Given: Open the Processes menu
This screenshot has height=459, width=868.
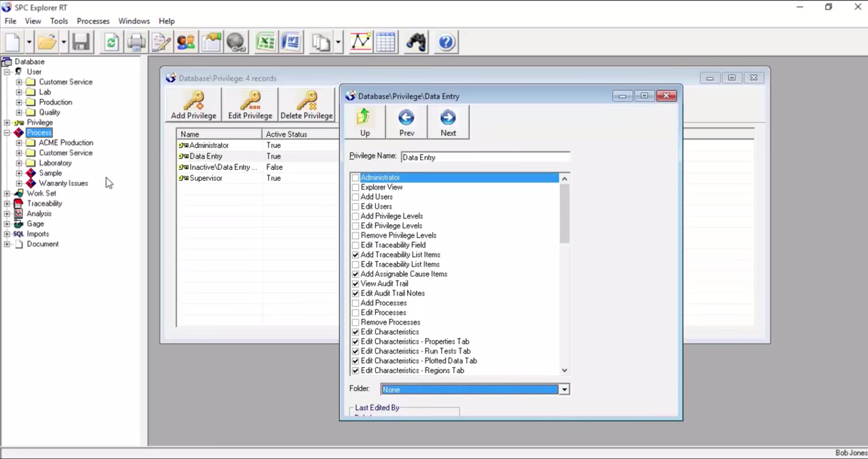Looking at the screenshot, I should click(x=93, y=21).
